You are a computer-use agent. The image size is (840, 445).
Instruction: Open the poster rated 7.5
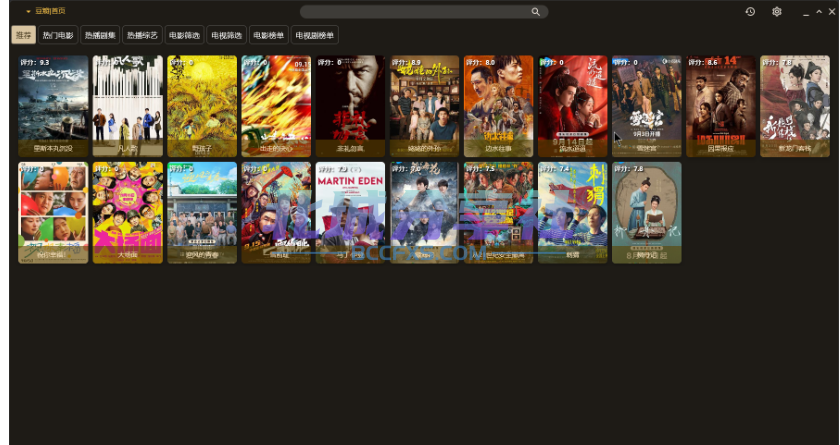(x=499, y=213)
